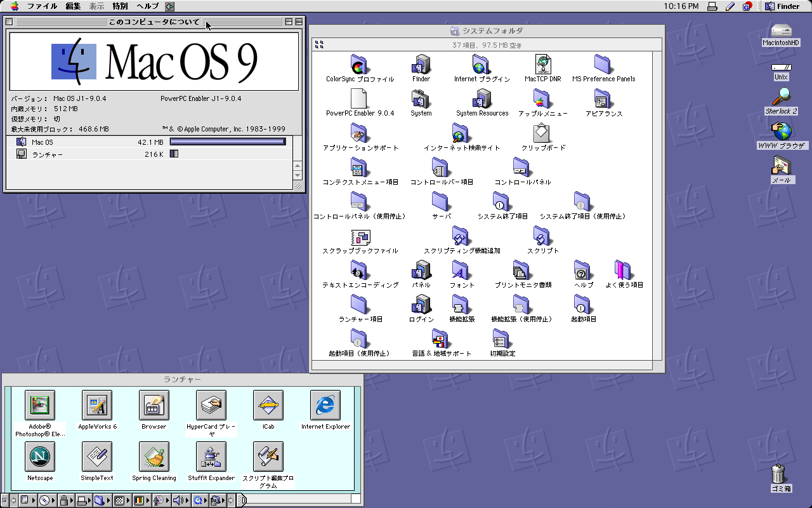Open the printer selector control strip module
The height and width of the screenshot is (508, 812).
[x=84, y=500]
